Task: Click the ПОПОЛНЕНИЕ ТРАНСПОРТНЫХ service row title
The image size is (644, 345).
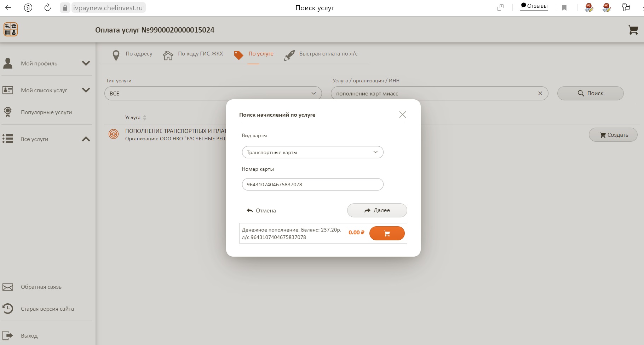Action: pos(176,131)
